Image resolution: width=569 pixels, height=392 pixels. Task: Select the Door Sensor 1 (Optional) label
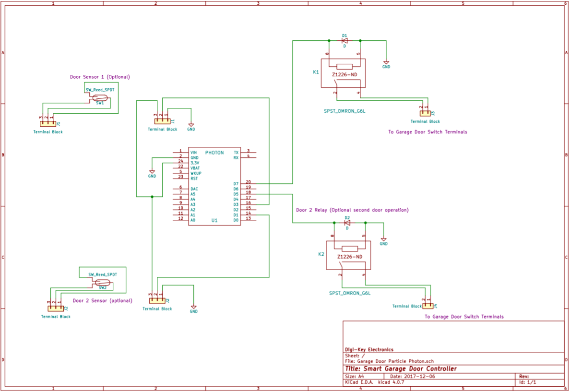pos(100,76)
